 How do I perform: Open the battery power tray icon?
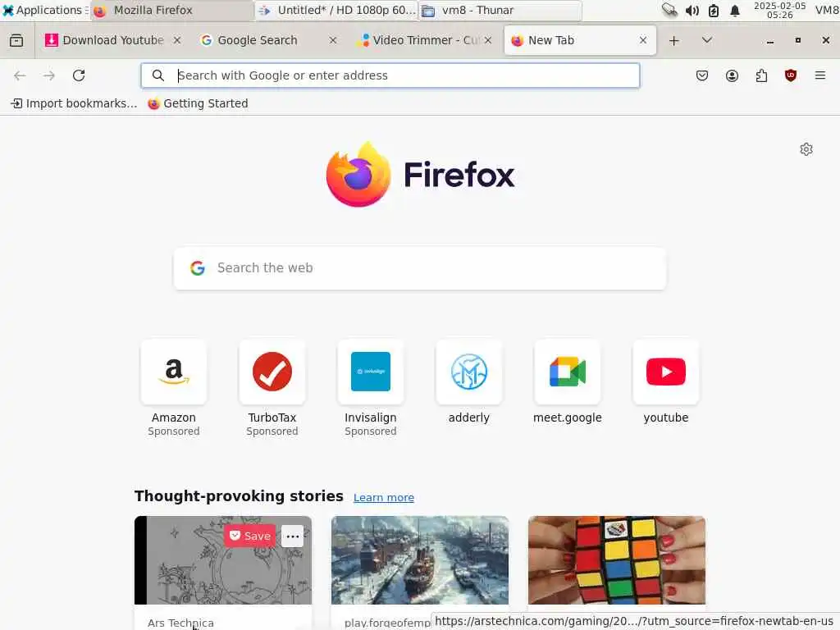tap(714, 10)
